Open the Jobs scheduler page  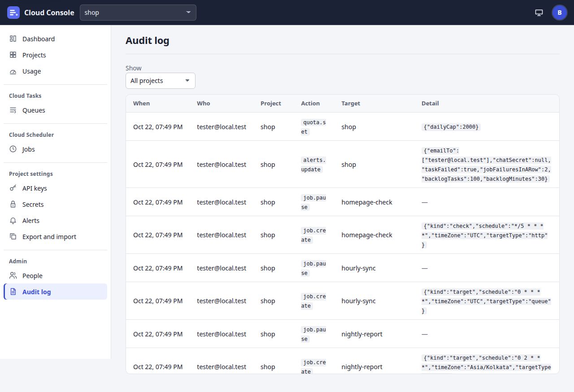coord(56,149)
